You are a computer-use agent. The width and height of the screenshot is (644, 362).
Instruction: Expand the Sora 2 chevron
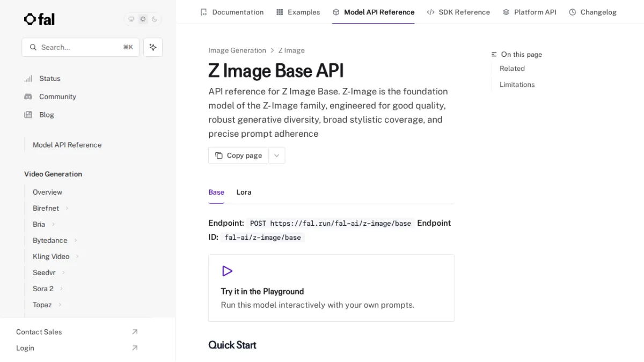pos(61,289)
